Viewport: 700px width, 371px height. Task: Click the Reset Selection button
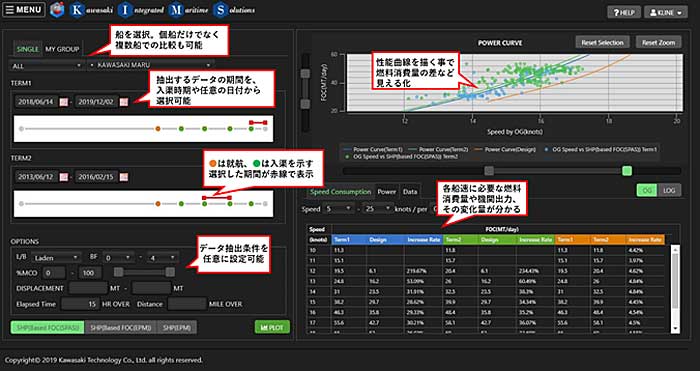(x=602, y=42)
